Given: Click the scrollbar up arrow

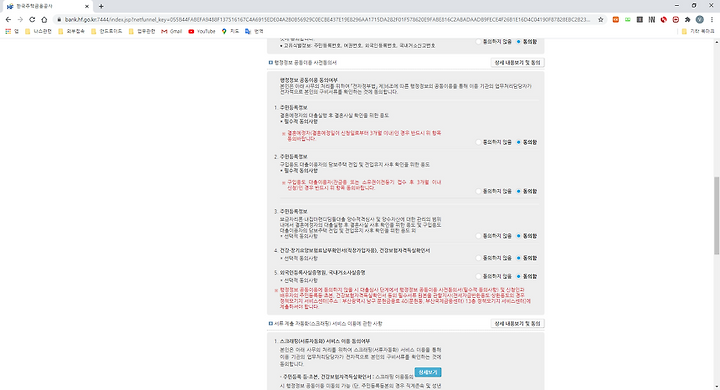Looking at the screenshot, I should tap(716, 42).
